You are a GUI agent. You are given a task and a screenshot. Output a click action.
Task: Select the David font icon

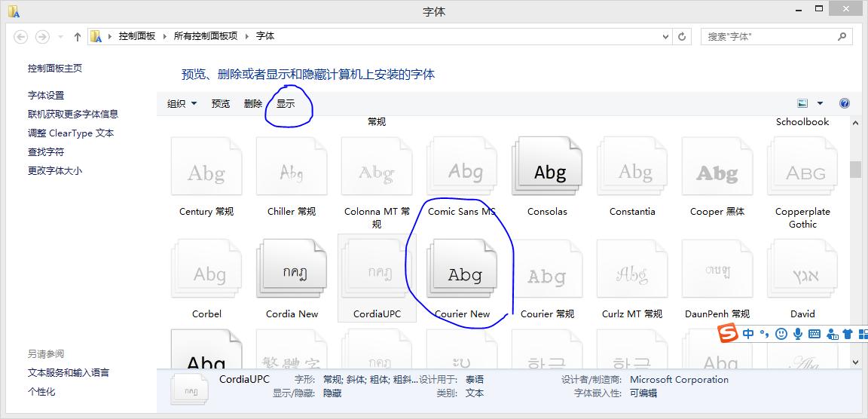point(802,268)
